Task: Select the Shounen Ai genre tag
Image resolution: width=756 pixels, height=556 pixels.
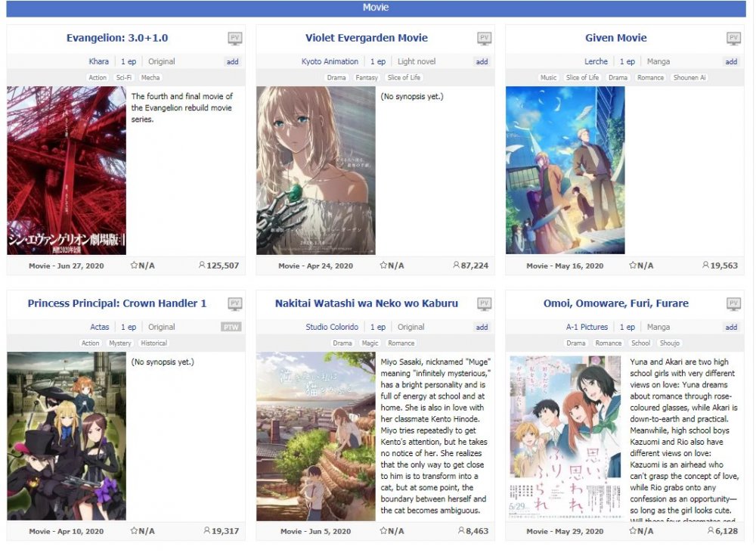Action: tap(689, 77)
